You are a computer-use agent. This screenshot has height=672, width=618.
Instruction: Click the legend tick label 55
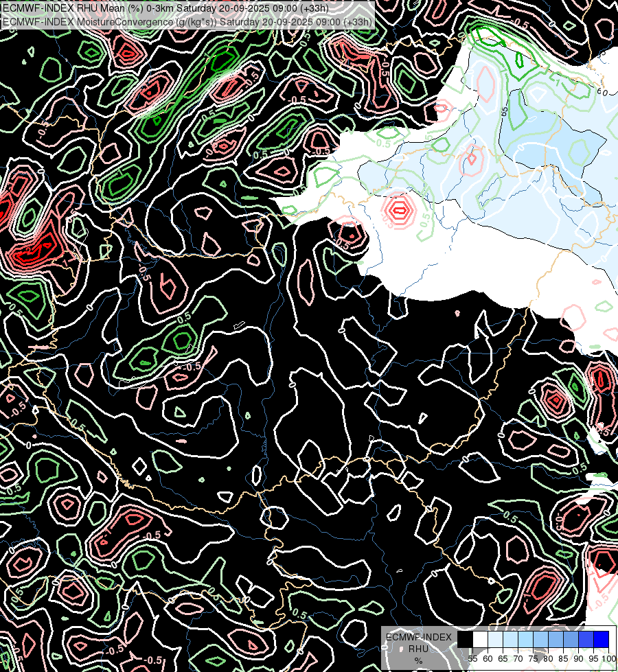[x=472, y=659]
